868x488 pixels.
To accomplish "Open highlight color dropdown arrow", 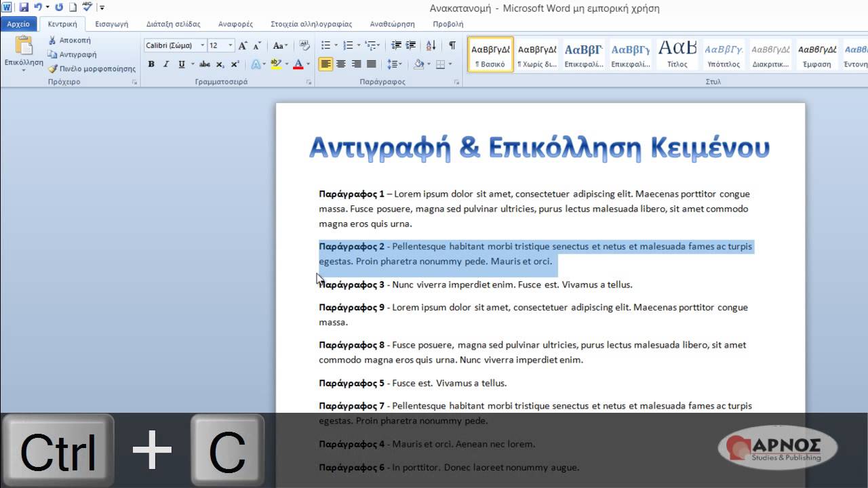I will (x=286, y=64).
